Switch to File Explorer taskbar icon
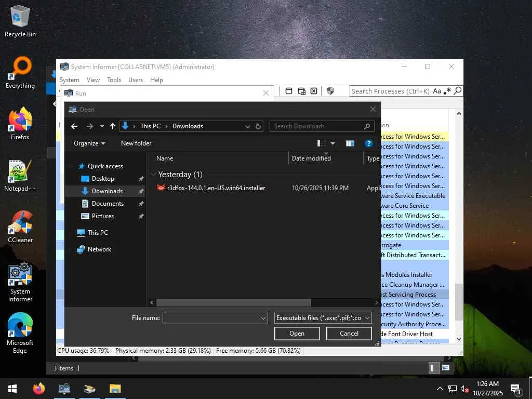Screen dimensions: 532x399 115,389
